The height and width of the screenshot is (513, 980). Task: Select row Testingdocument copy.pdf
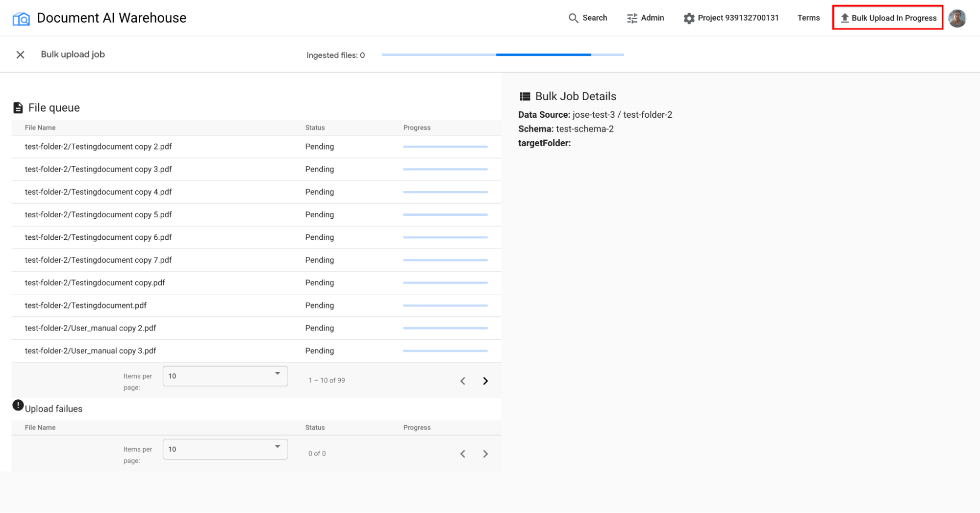[256, 282]
